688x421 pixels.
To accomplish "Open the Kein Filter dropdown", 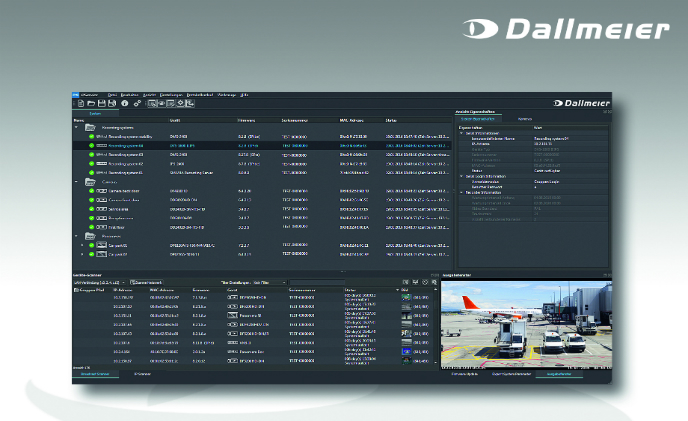I will (x=269, y=282).
